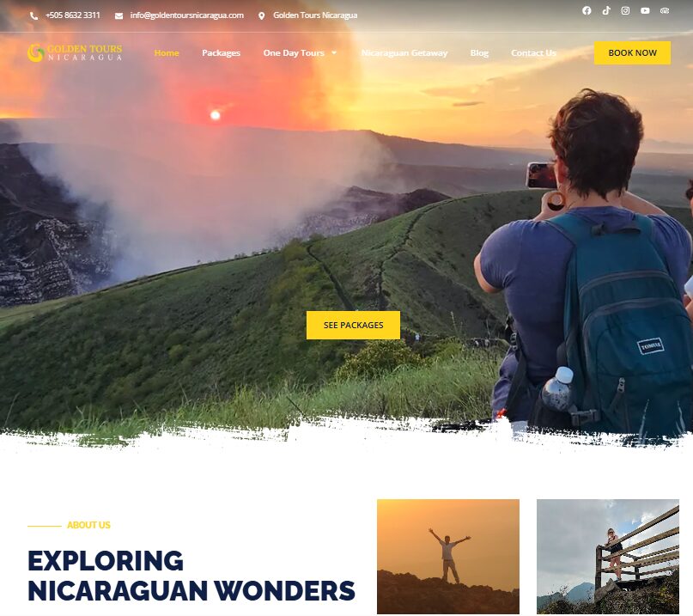
Task: Click the BOOK NOW button
Action: click(632, 52)
